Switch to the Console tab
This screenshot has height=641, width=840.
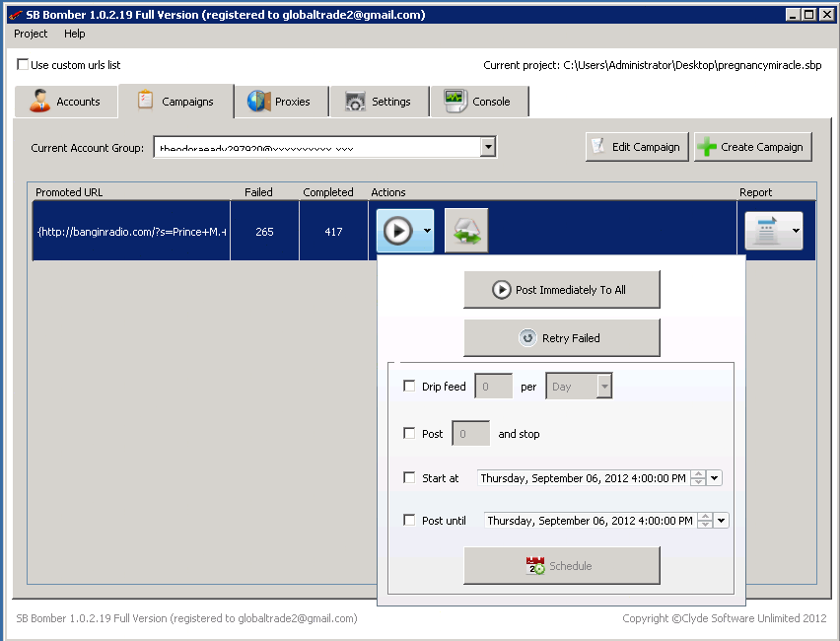coord(479,102)
